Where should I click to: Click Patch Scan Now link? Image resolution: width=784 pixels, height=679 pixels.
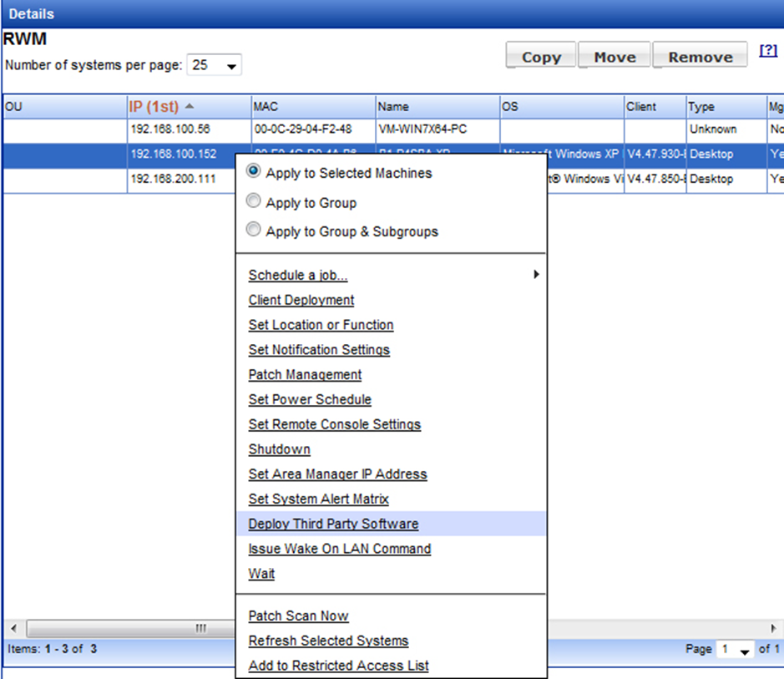298,616
